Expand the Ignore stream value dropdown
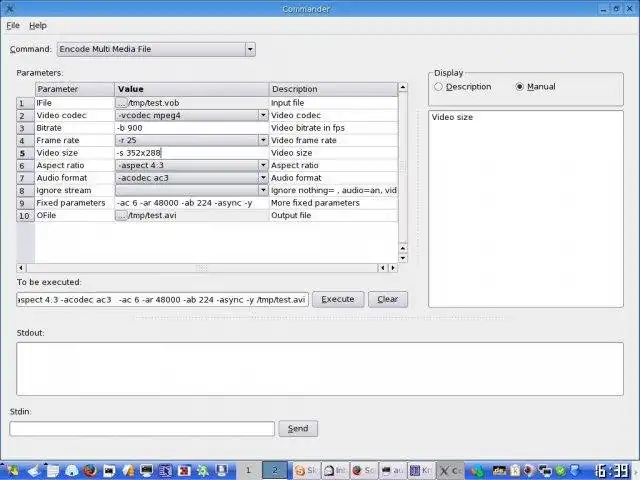This screenshot has height=480, width=640. pyautogui.click(x=263, y=191)
